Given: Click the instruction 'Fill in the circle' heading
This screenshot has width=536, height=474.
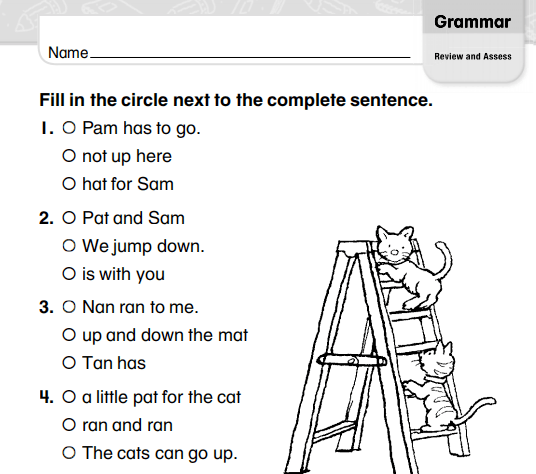Looking at the screenshot, I should coord(236,100).
